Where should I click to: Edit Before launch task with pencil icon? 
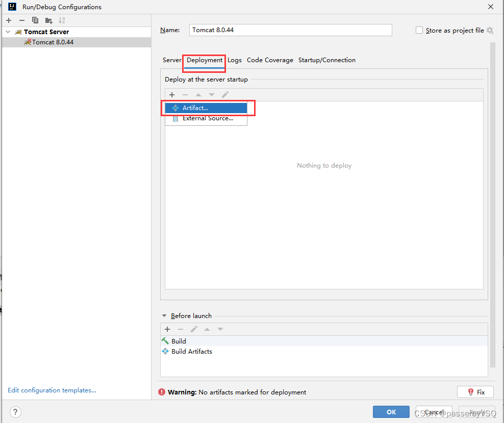click(194, 329)
